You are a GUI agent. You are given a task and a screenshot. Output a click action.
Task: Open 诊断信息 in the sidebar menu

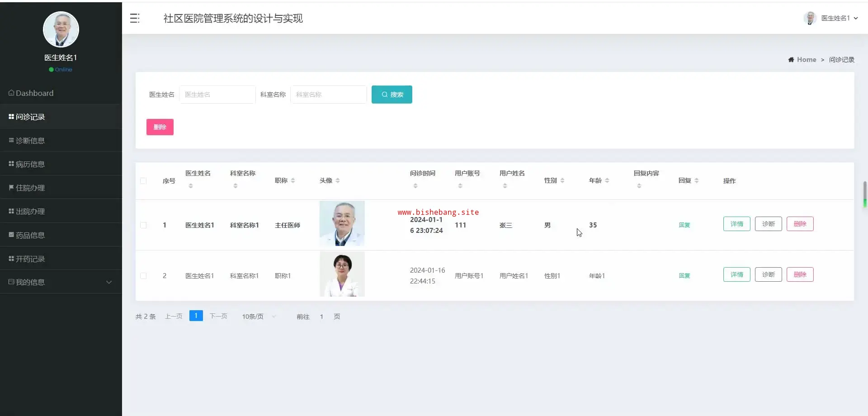(x=30, y=141)
